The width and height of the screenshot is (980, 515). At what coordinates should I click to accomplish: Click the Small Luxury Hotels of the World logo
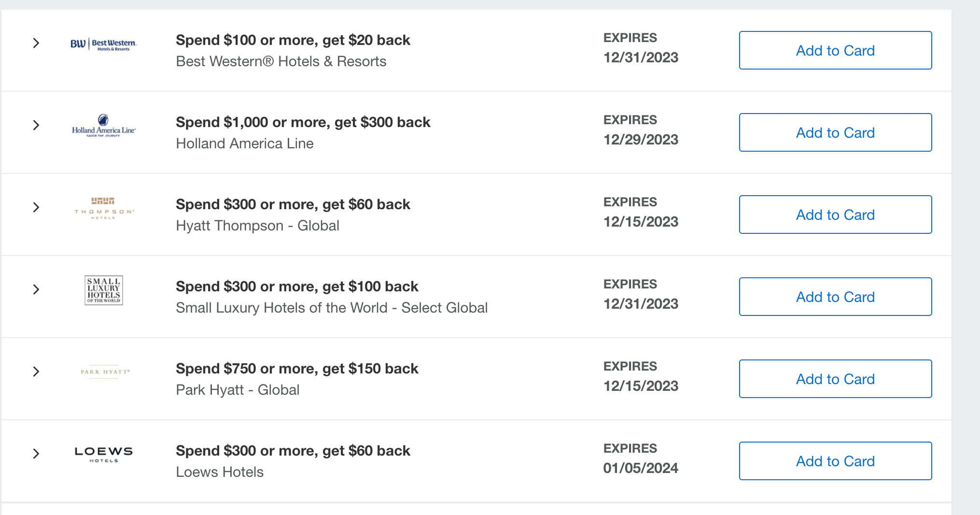coord(103,290)
